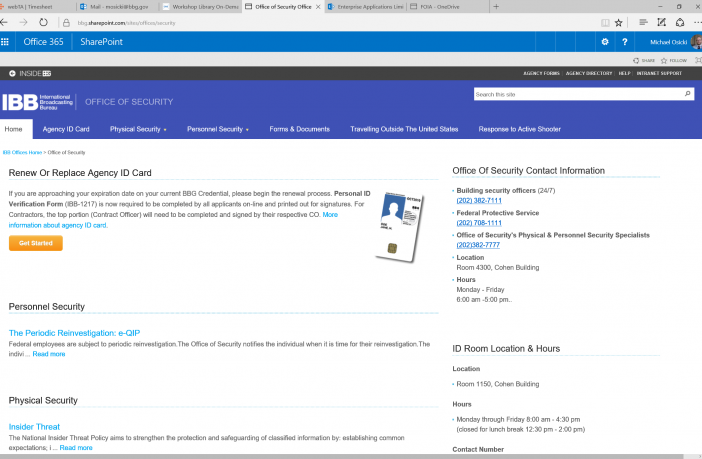702x459 pixels.
Task: Call Building security officers (202) 382-7111
Action: coord(479,201)
